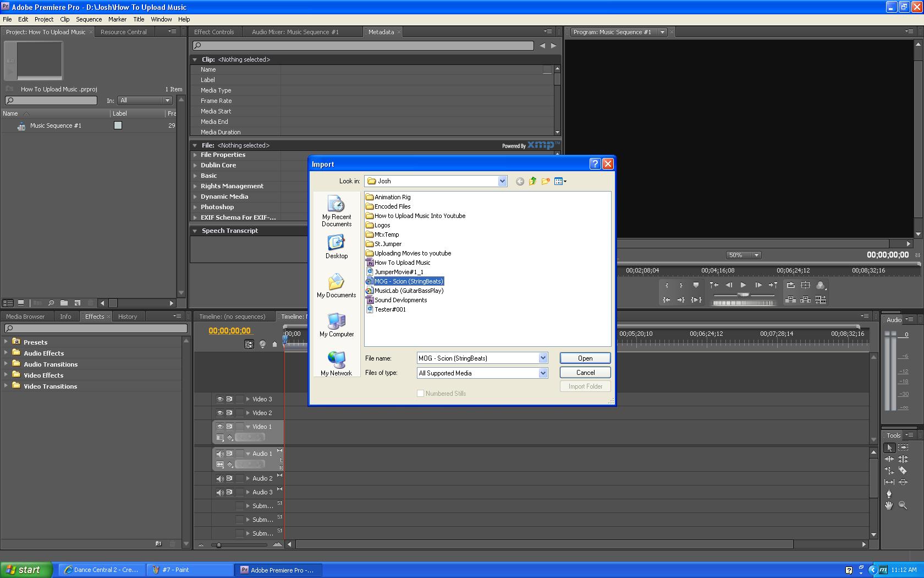Click Go to In Point button
The width and height of the screenshot is (924, 578).
point(666,299)
